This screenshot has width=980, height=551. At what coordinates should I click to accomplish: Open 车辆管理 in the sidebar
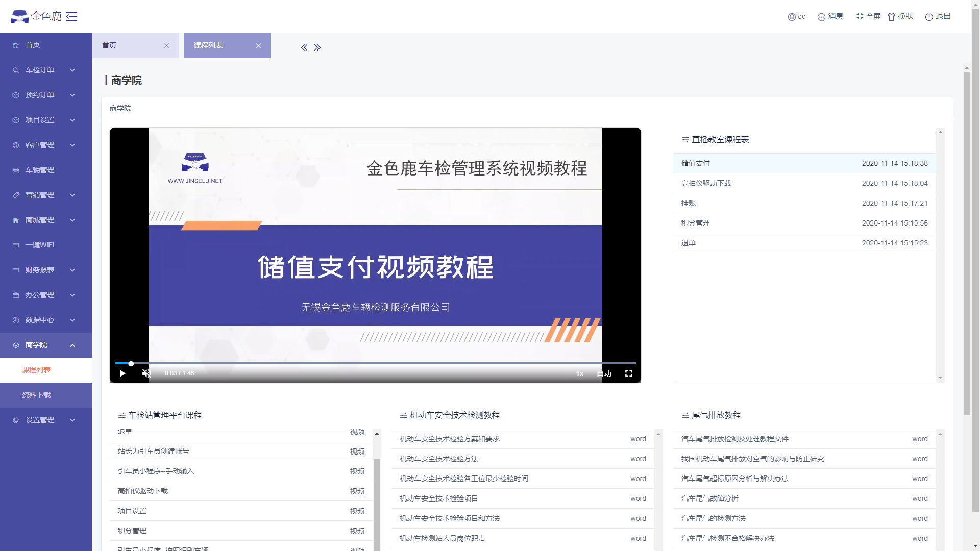[x=46, y=170]
